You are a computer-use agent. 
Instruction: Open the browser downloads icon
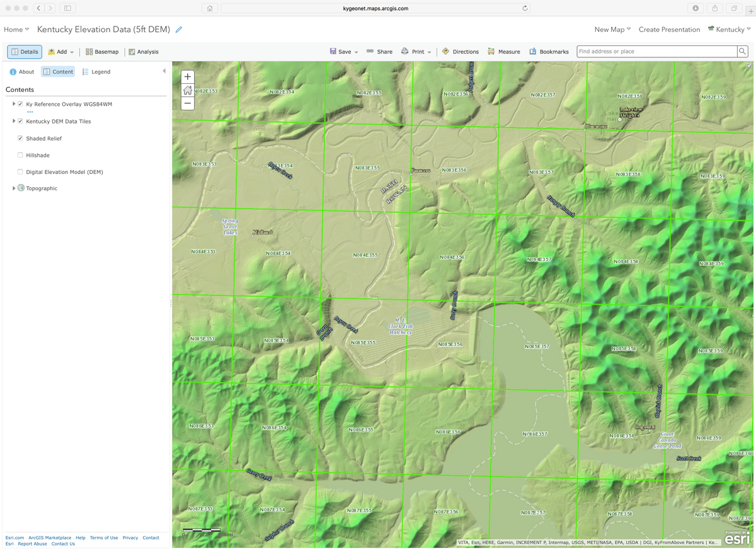pyautogui.click(x=696, y=8)
